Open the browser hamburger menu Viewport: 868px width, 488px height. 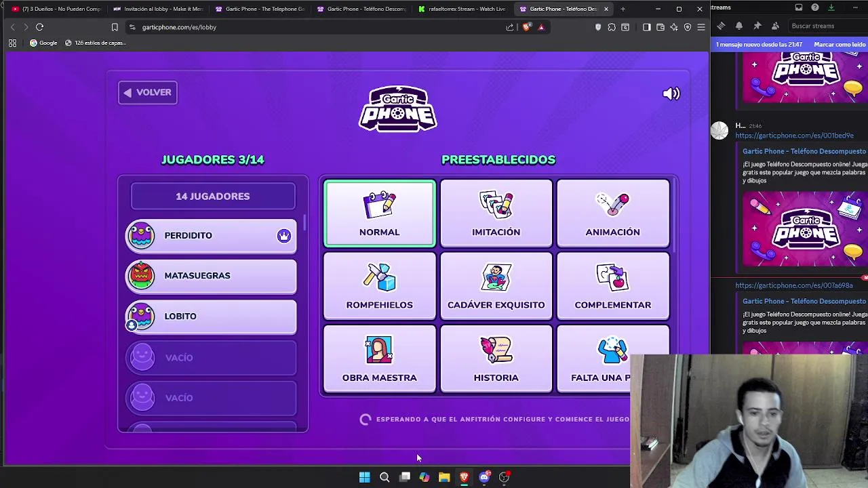click(701, 27)
